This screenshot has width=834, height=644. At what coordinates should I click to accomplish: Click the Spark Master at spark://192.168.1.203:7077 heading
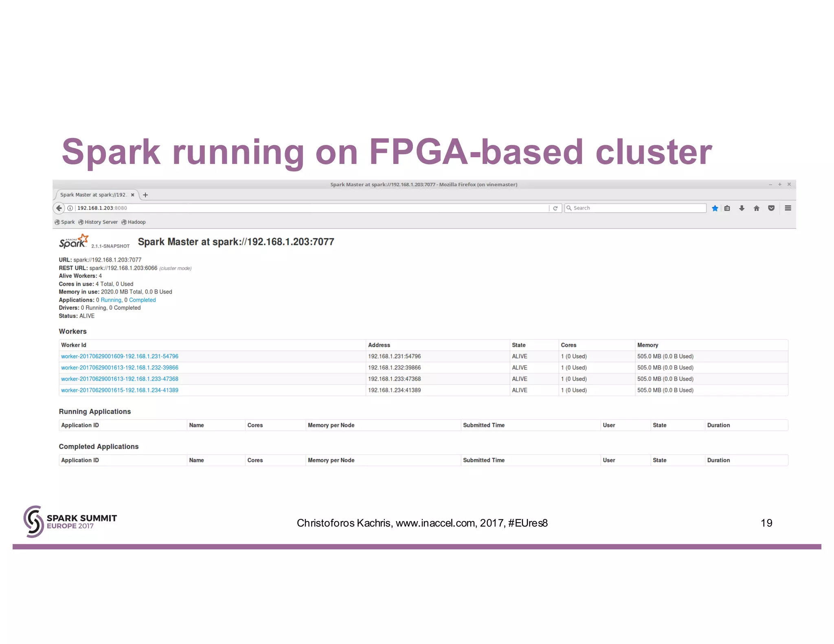(236, 242)
